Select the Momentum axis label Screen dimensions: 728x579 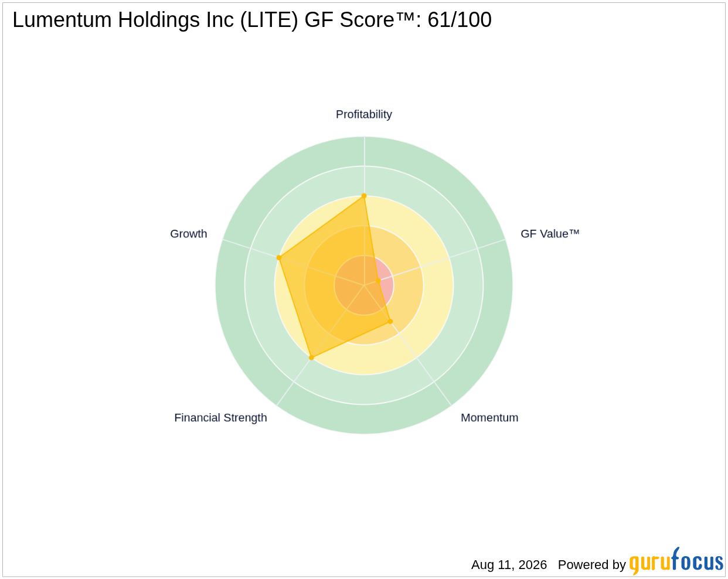[x=489, y=418]
